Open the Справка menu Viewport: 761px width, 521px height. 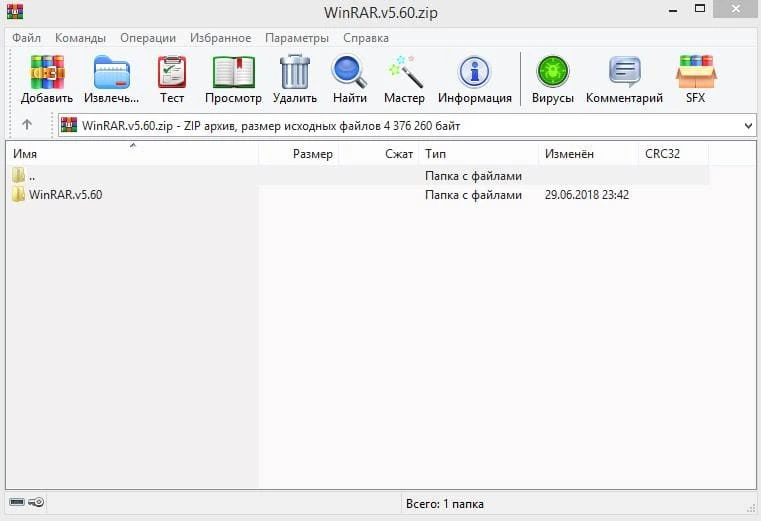point(366,37)
